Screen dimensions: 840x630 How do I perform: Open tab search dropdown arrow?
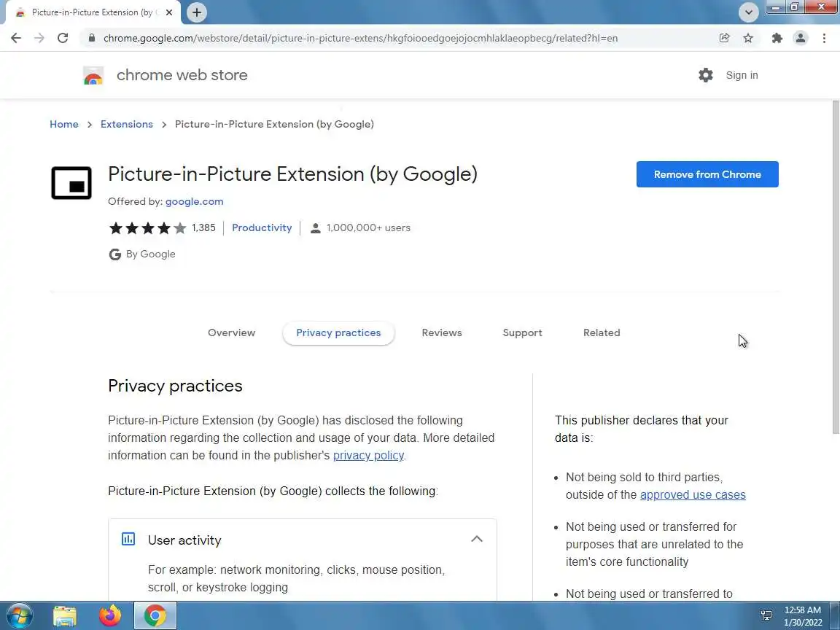(748, 12)
